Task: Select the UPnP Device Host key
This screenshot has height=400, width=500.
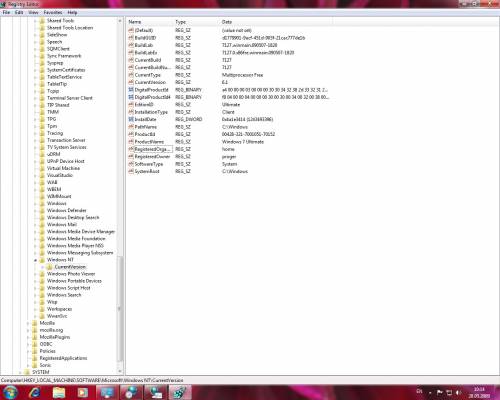Action: tap(65, 161)
